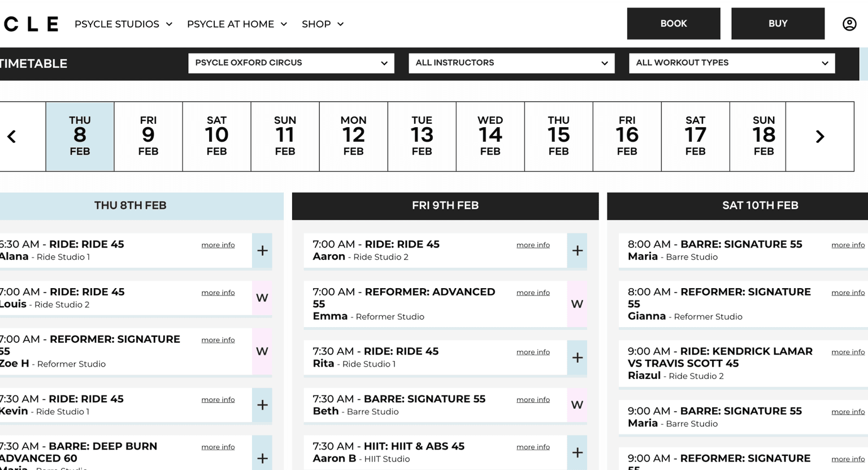Add Rita's 7:30 AM Ride 45 class
This screenshot has width=868, height=470.
[x=577, y=358]
